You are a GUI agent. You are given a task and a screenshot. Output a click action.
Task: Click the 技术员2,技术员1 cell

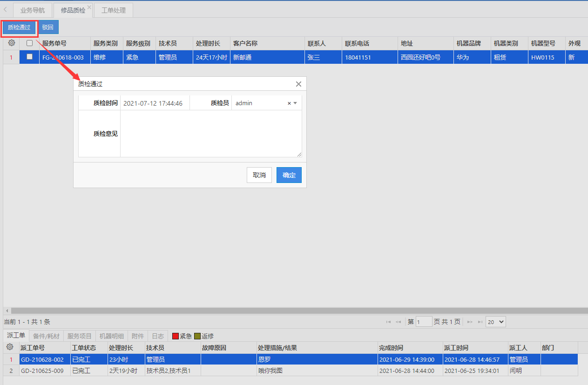tap(172, 371)
